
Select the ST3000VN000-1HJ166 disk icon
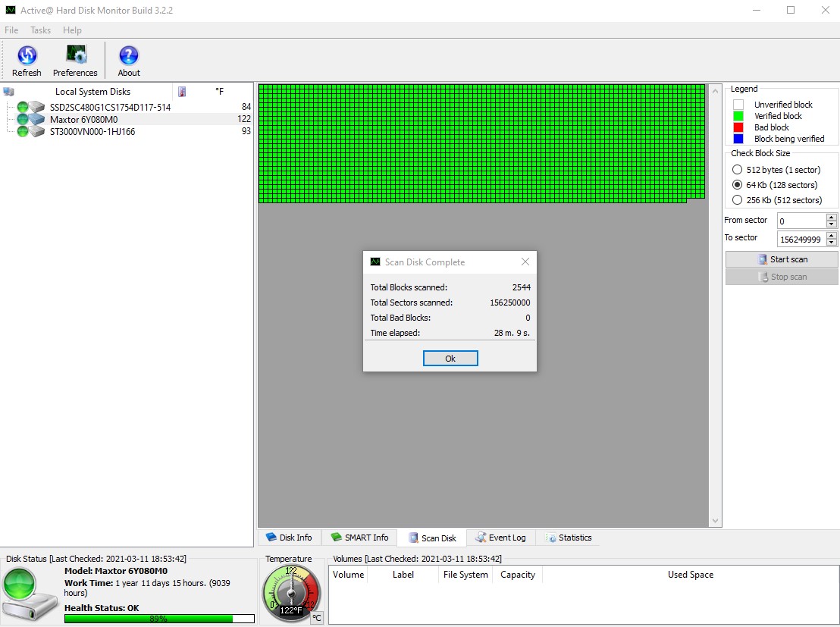click(x=36, y=132)
